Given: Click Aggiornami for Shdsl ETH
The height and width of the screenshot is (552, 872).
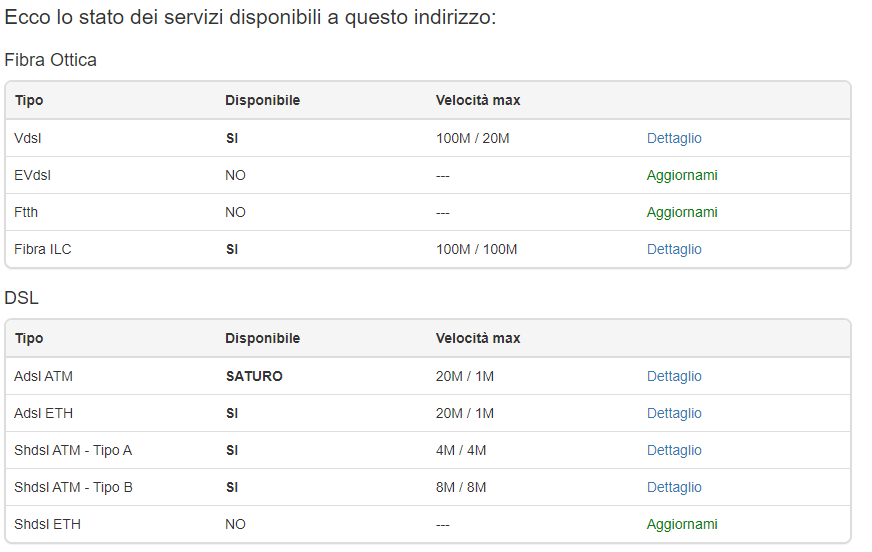Looking at the screenshot, I should point(682,524).
